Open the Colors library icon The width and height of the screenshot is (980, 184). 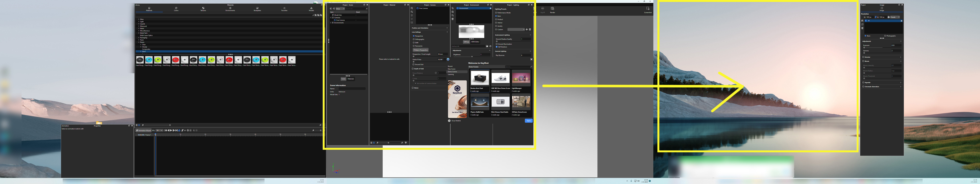coord(176,8)
